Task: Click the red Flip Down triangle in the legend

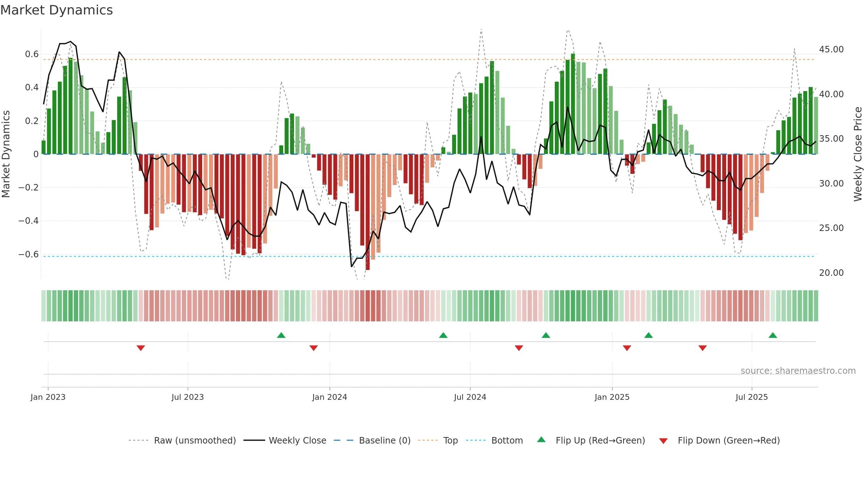Action: pos(663,441)
